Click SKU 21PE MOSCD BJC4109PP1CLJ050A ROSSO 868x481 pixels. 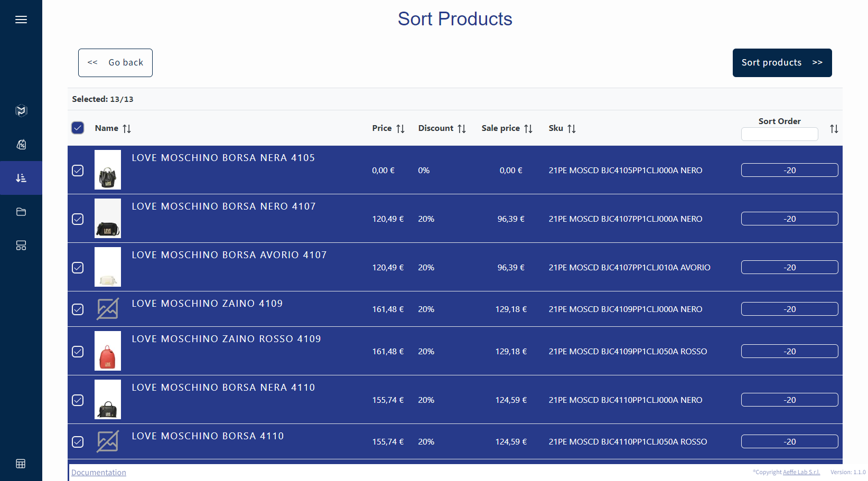pos(628,352)
